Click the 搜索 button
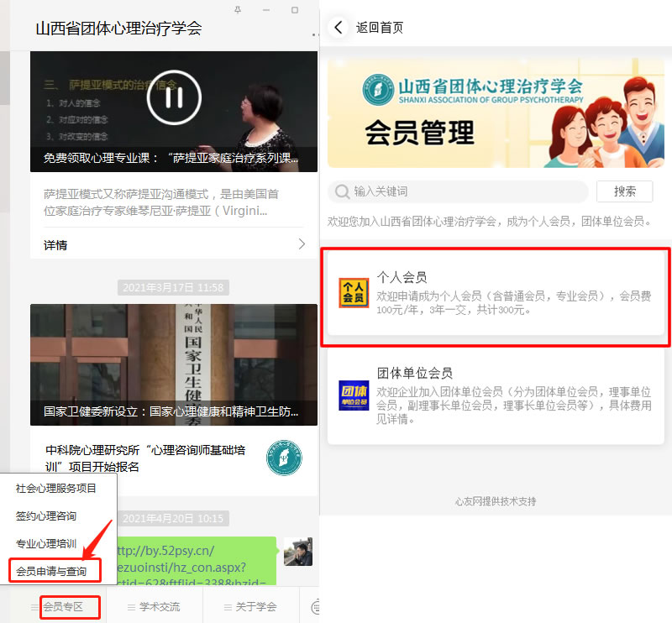The width and height of the screenshot is (672, 623). (x=624, y=191)
